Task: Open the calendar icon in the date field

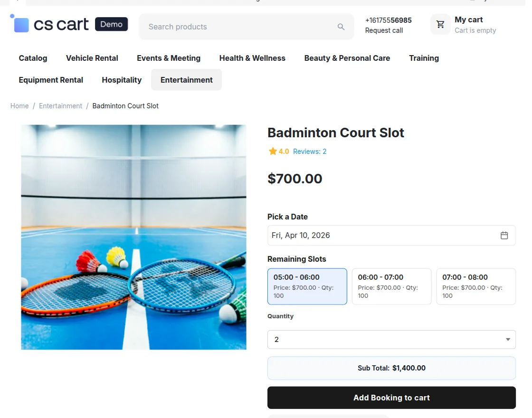Action: tap(504, 235)
